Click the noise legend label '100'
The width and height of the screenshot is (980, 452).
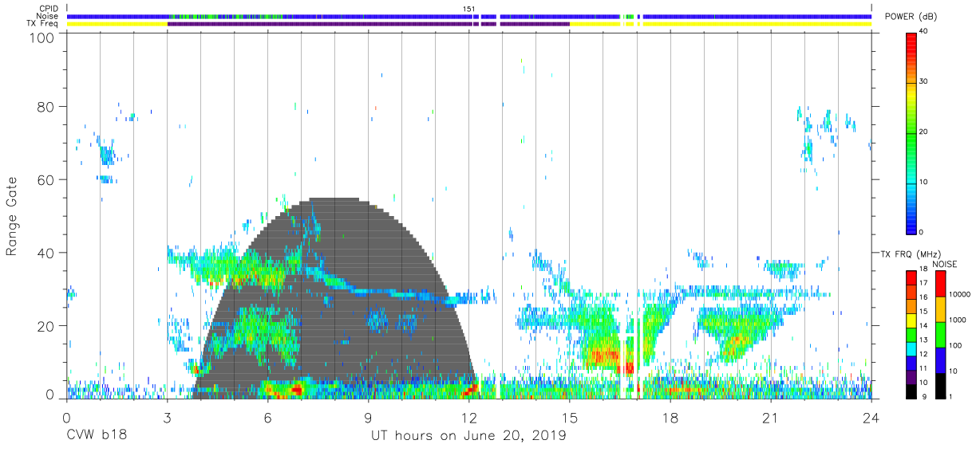(954, 345)
